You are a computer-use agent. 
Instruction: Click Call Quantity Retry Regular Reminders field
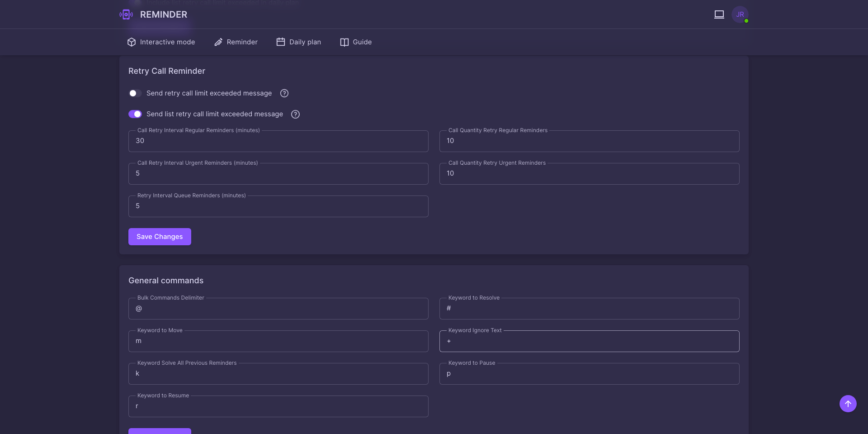(590, 141)
